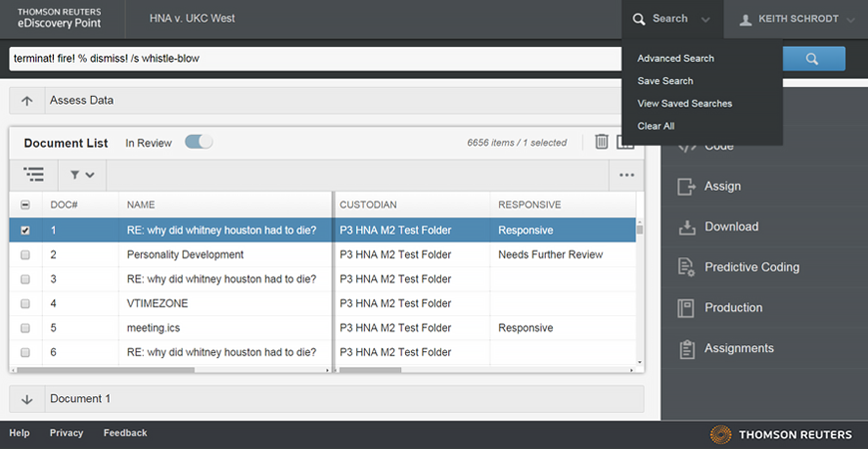
Task: Check the checkbox for document 3
Action: 25,279
